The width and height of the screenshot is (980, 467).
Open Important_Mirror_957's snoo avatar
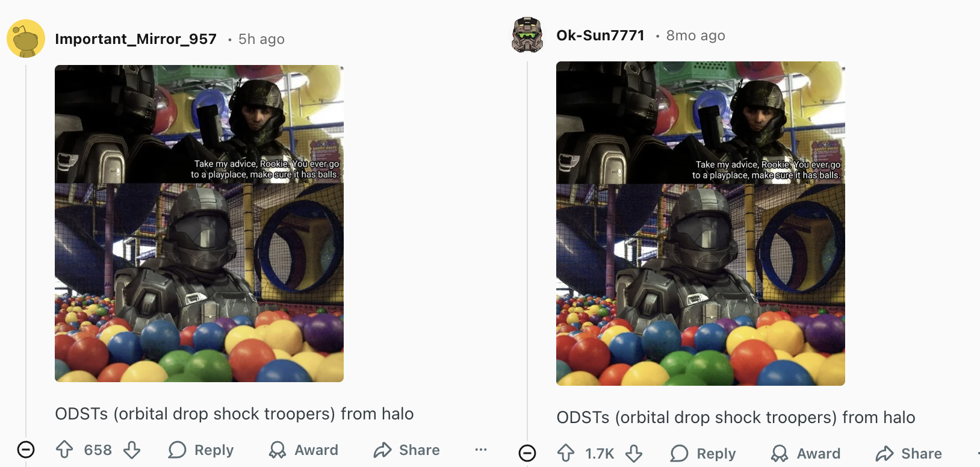(26, 39)
